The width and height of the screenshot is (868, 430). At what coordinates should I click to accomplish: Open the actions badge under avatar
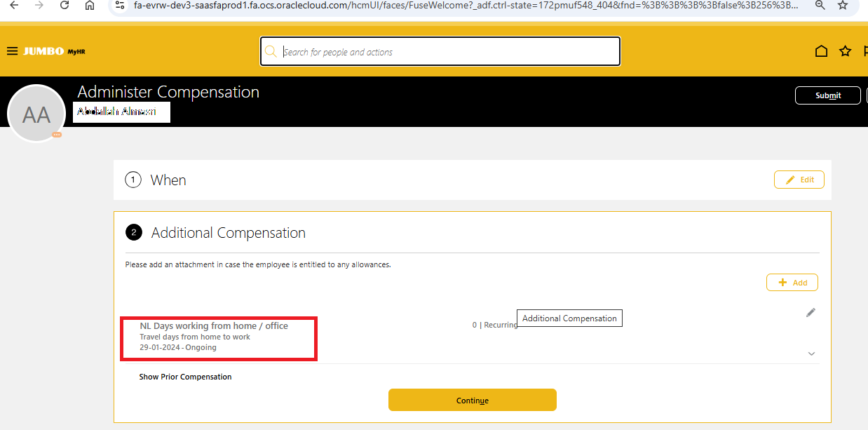(57, 135)
